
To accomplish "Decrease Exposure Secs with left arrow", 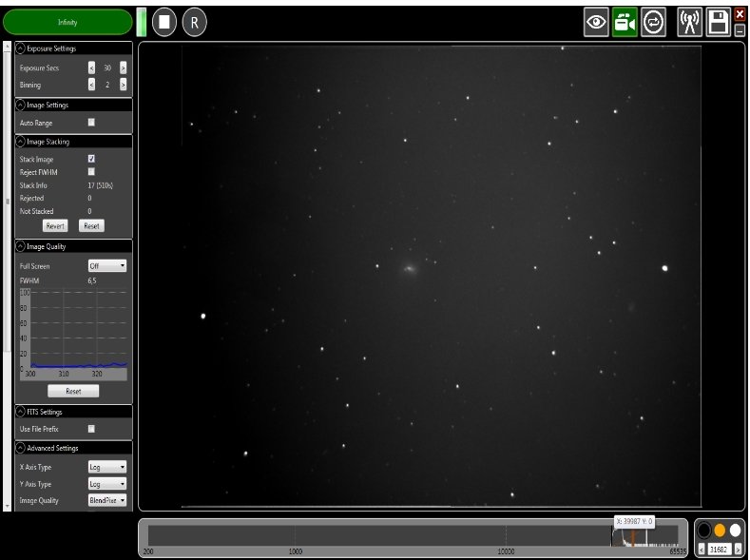I will (92, 68).
